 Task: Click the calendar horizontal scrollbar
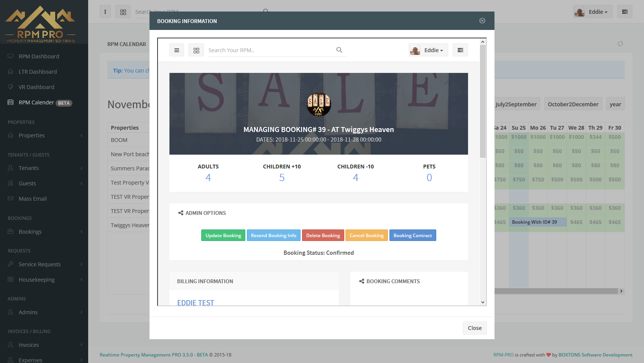556,291
